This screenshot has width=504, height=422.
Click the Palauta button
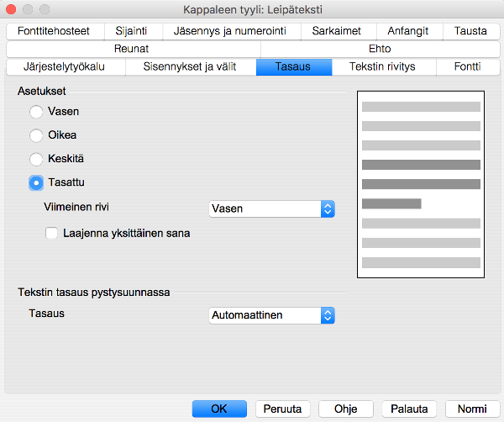[x=409, y=409]
